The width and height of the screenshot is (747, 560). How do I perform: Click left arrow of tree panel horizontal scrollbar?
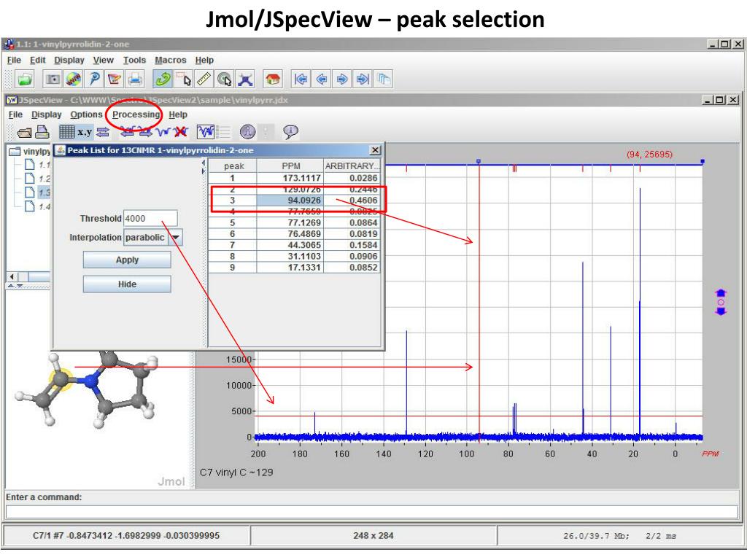point(12,276)
